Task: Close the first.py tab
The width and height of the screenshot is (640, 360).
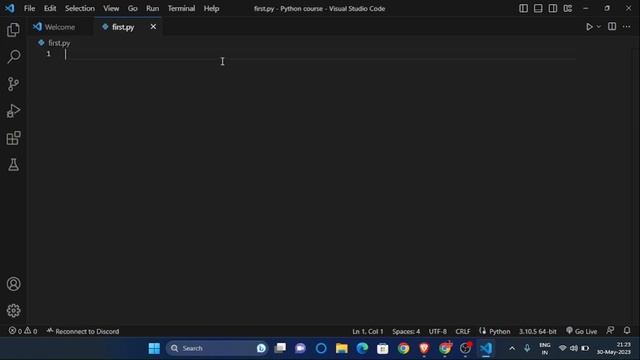Action: click(153, 27)
